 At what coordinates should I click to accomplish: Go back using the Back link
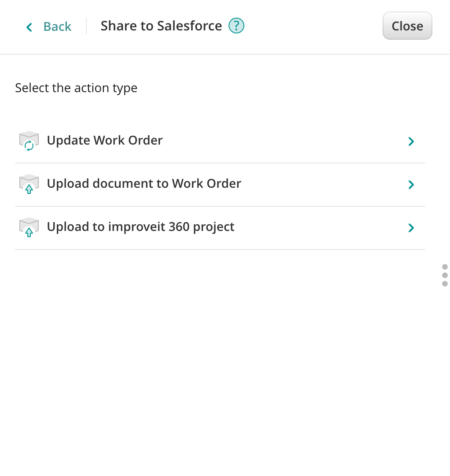pyautogui.click(x=57, y=27)
